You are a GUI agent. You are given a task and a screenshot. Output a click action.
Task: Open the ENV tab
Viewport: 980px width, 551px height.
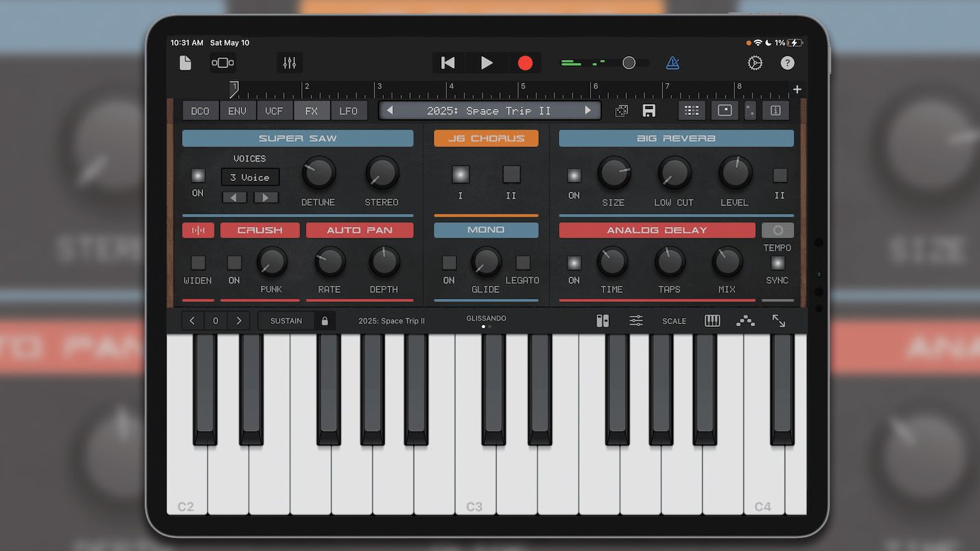(x=237, y=111)
